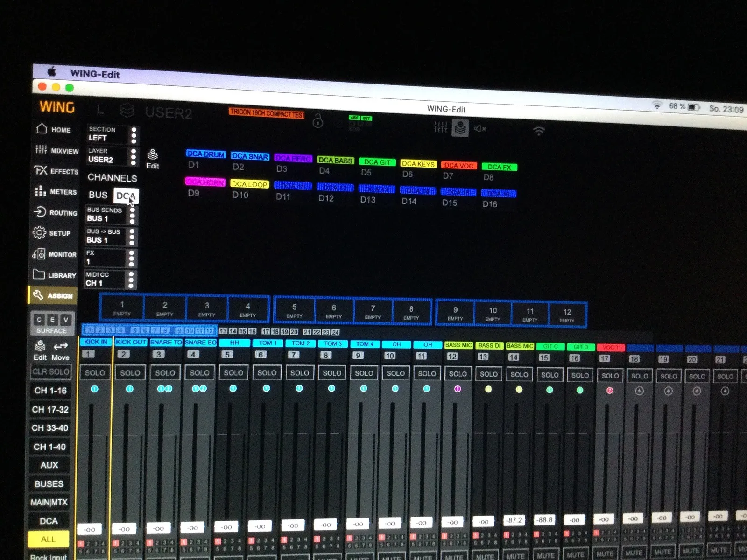The image size is (747, 560).
Task: Select the CH 17-32 layer
Action: coord(50,410)
